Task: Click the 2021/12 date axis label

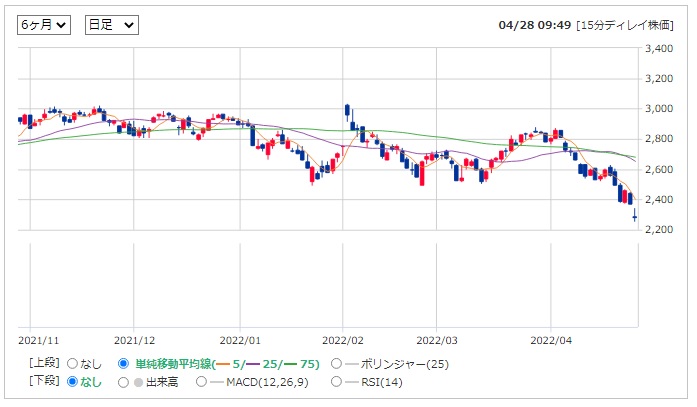Action: (x=135, y=340)
